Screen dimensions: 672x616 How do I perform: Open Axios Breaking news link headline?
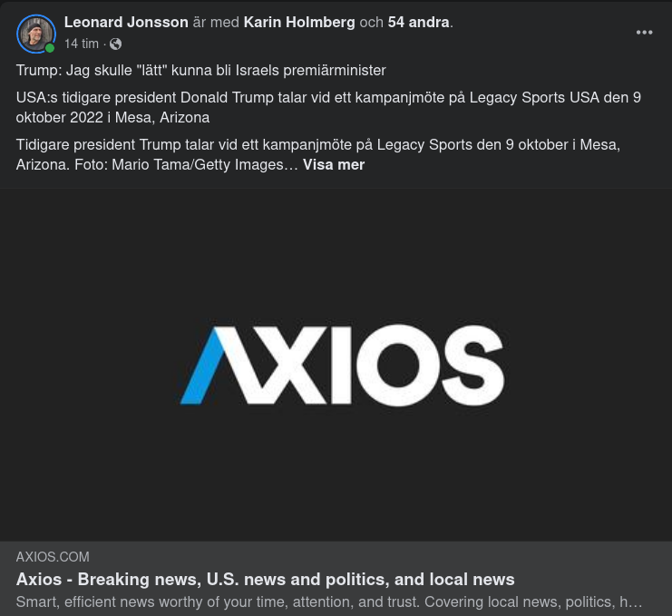click(x=266, y=580)
